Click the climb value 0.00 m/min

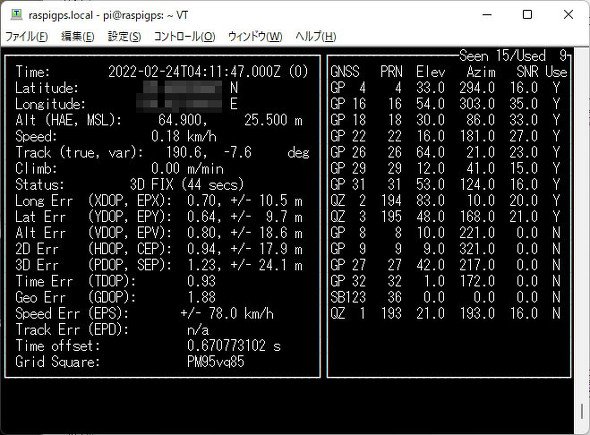pos(187,169)
